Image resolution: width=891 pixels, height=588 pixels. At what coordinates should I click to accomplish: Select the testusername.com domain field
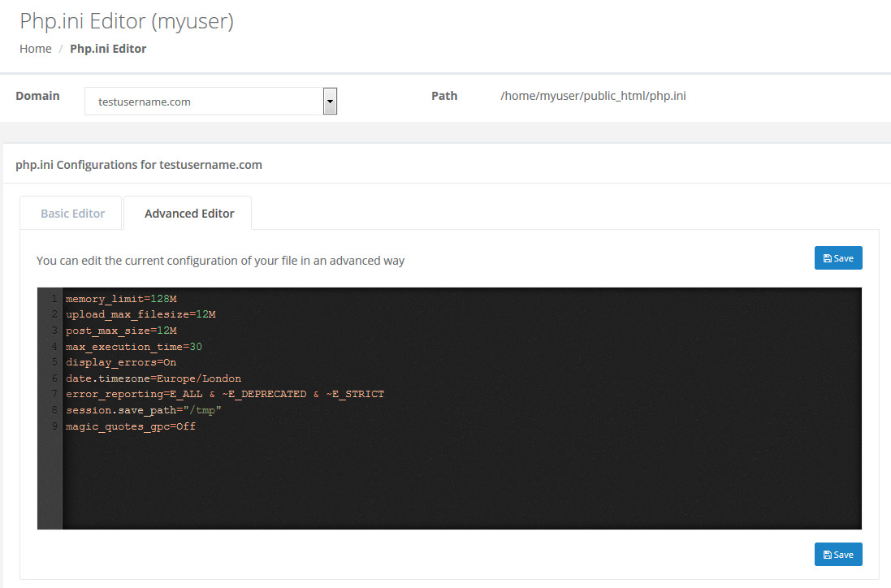211,102
